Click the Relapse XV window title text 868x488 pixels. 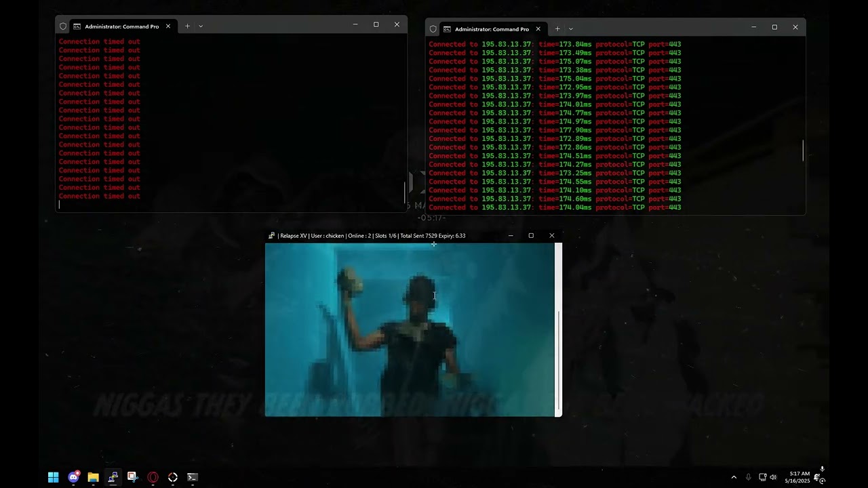[x=372, y=236]
